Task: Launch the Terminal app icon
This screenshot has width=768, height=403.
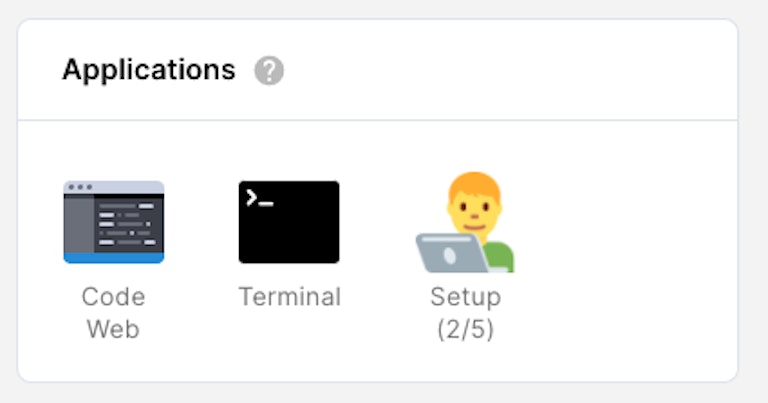Action: pos(289,222)
